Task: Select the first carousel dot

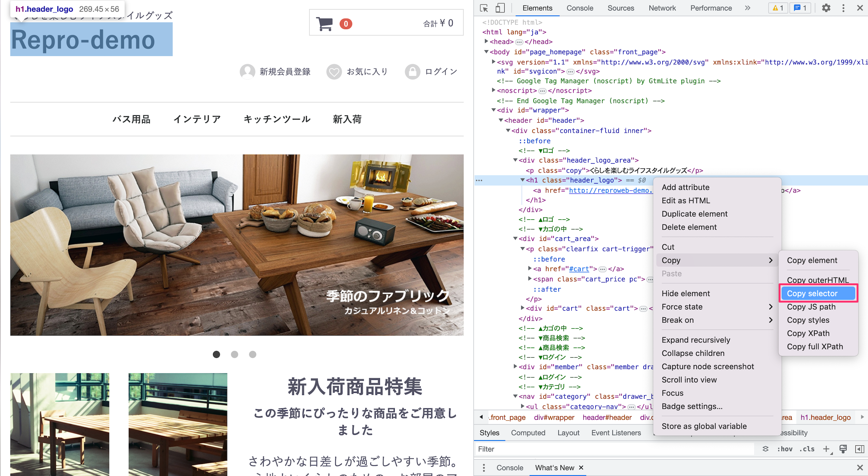Action: (x=216, y=354)
